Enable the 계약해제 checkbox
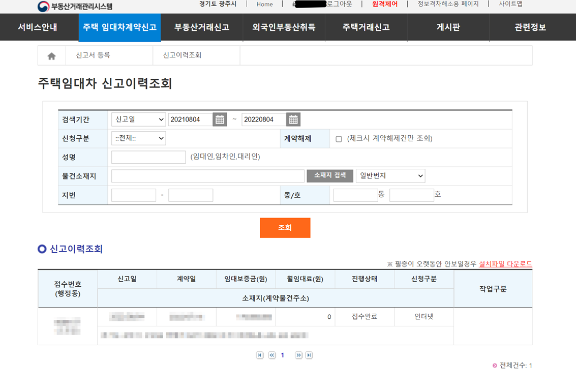The width and height of the screenshot is (576, 392). (x=338, y=138)
